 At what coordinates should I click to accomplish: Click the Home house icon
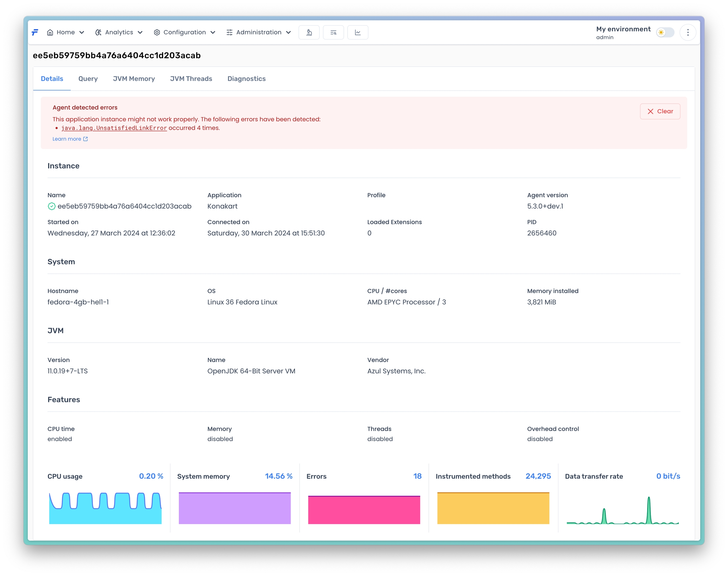[50, 33]
